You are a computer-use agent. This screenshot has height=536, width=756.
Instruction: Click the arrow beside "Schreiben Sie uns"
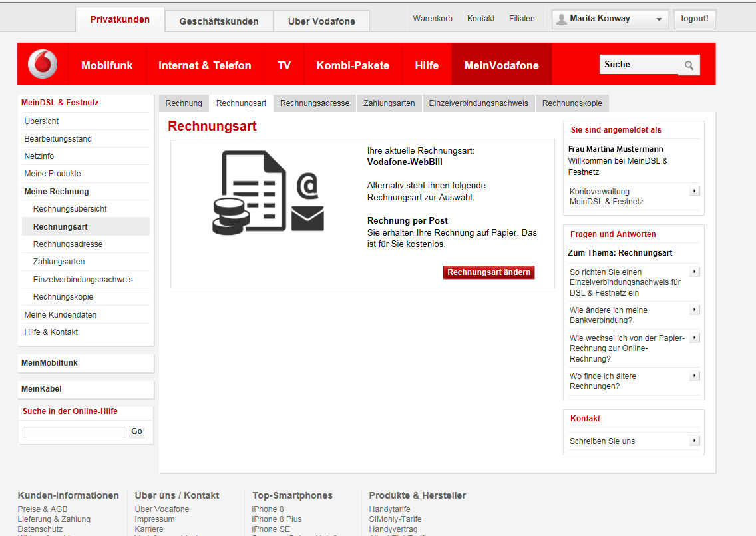[694, 440]
